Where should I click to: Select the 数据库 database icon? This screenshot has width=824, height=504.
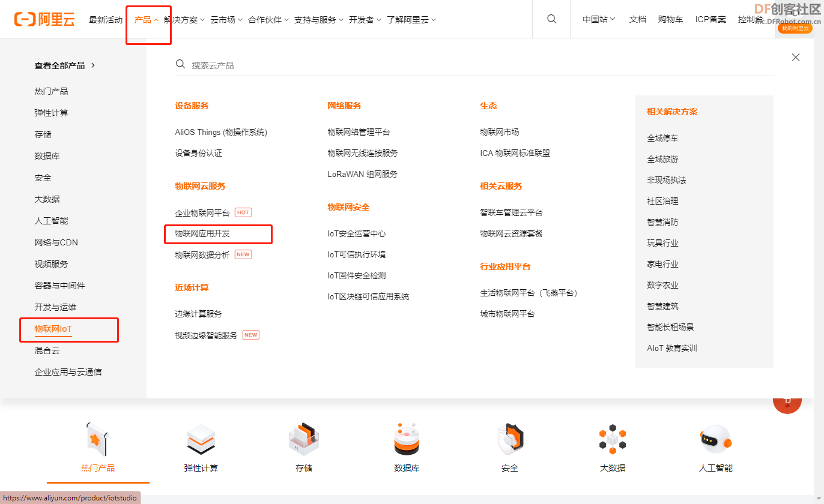407,439
